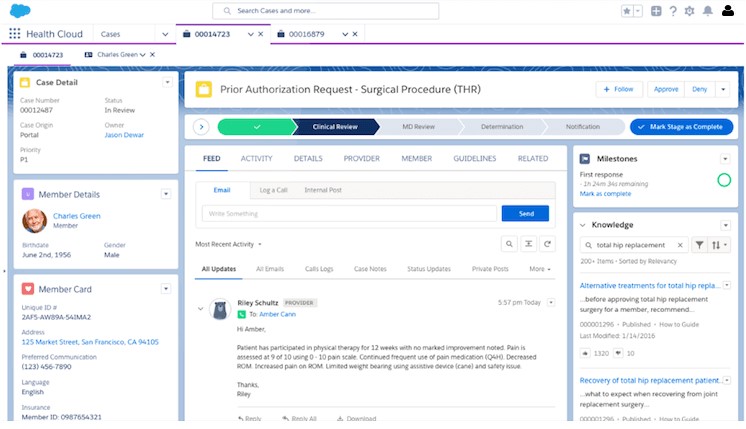Select the Log a Call publisher tab
The width and height of the screenshot is (746, 429).
[273, 190]
